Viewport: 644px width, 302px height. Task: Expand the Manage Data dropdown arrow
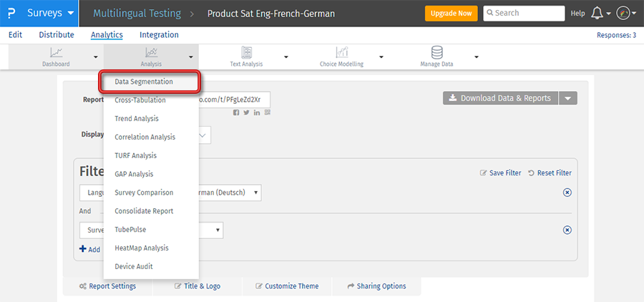click(x=476, y=57)
